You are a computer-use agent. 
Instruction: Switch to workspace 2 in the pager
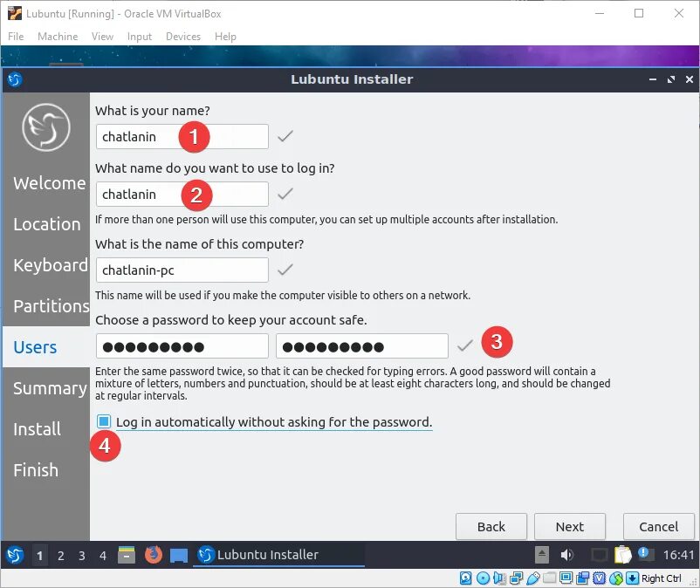coord(61,556)
